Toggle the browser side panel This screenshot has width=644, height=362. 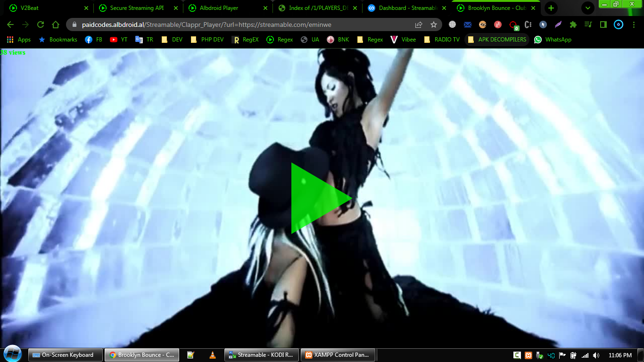603,25
